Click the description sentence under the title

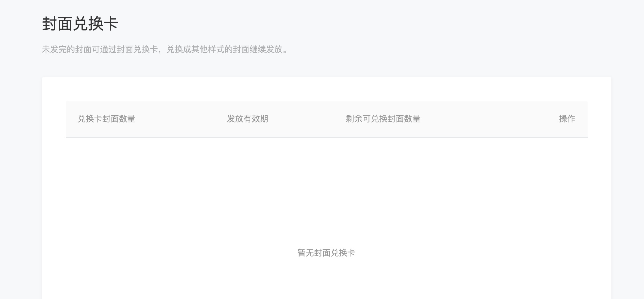tap(165, 49)
